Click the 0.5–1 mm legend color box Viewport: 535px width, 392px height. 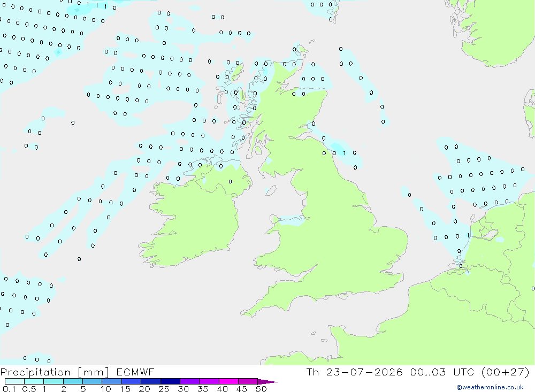pos(34,381)
